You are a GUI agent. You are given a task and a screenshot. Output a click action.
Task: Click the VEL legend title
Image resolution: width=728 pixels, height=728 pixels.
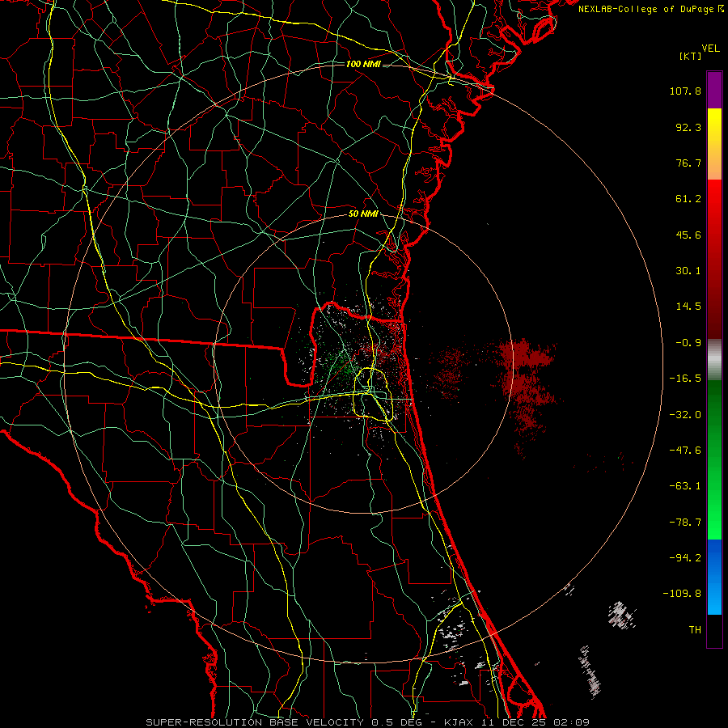coord(710,49)
